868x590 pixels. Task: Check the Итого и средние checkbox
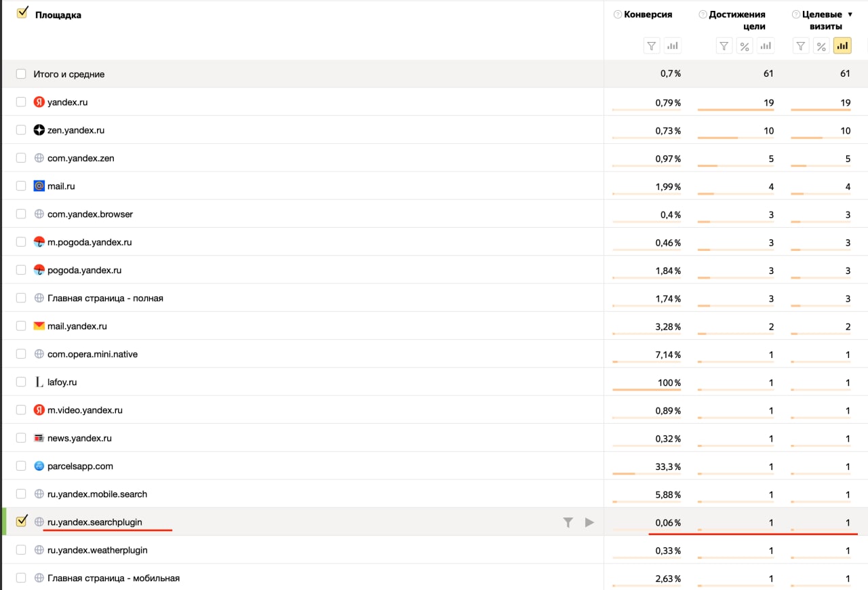[21, 74]
